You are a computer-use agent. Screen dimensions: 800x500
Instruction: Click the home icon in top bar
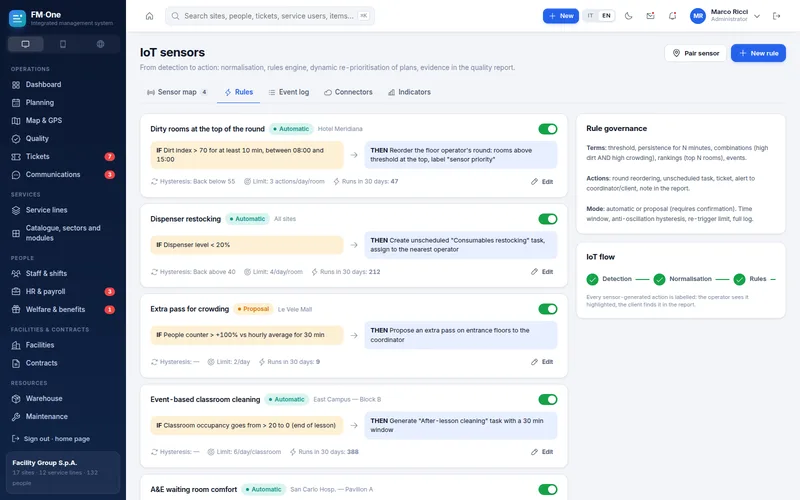[x=149, y=16]
